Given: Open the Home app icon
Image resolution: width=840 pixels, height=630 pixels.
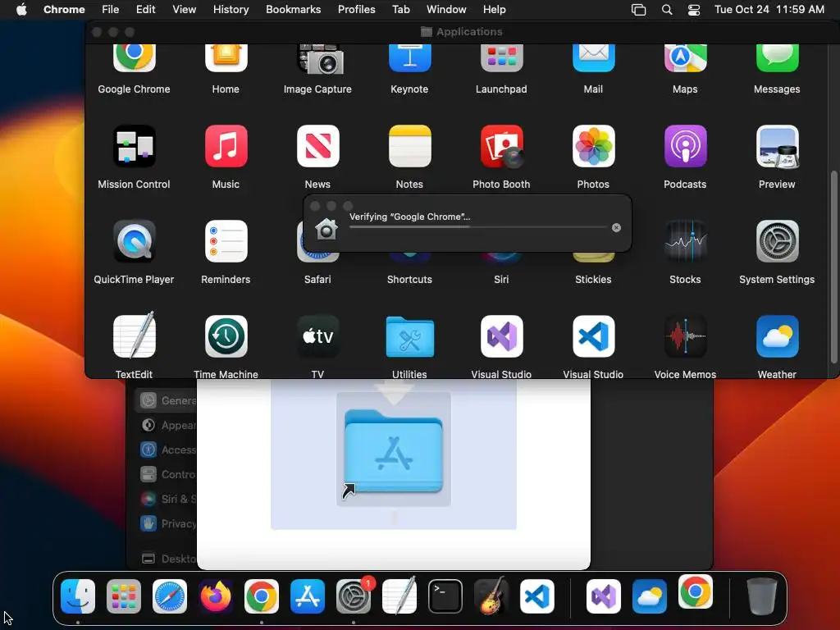Looking at the screenshot, I should coord(226,57).
